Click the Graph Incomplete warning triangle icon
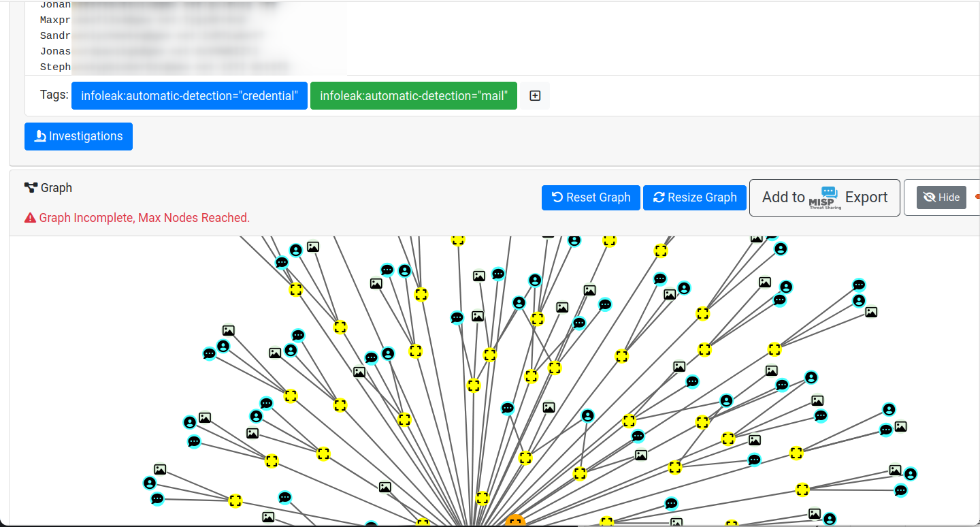 30,218
